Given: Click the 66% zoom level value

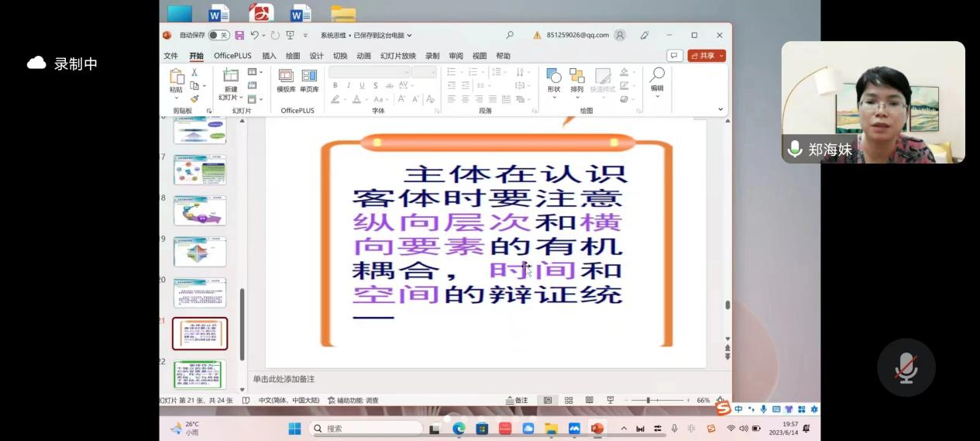Looking at the screenshot, I should click(x=703, y=401).
